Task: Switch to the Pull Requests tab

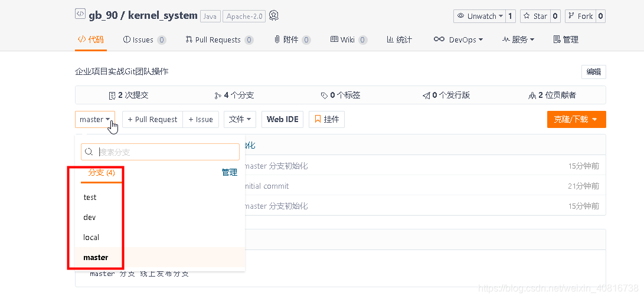Action: [x=220, y=40]
